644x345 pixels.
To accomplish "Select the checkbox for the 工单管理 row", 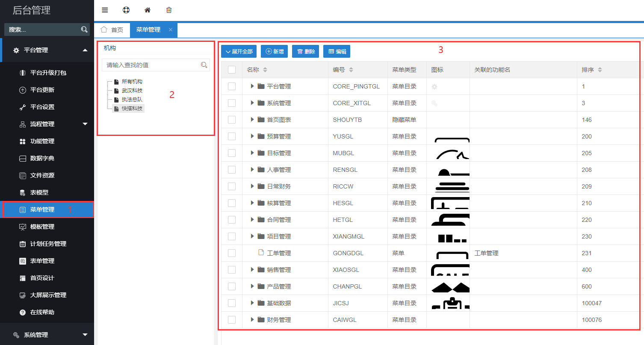I will [232, 253].
